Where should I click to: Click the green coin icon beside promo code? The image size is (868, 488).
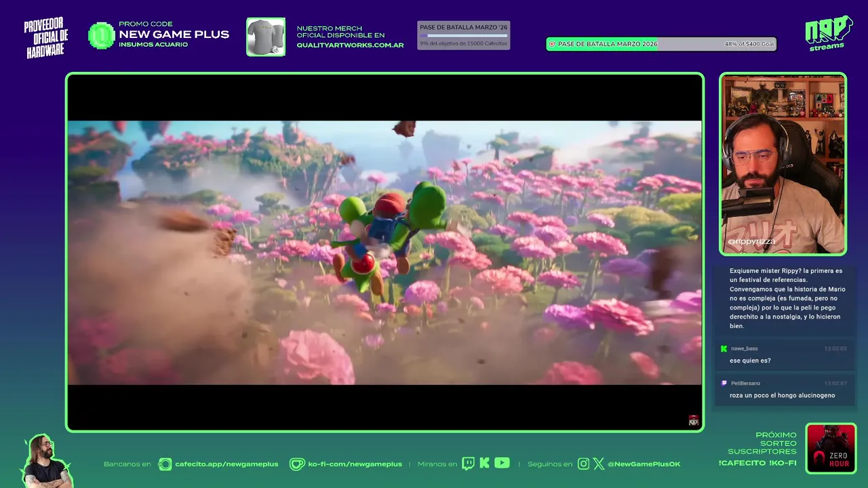pyautogui.click(x=102, y=36)
